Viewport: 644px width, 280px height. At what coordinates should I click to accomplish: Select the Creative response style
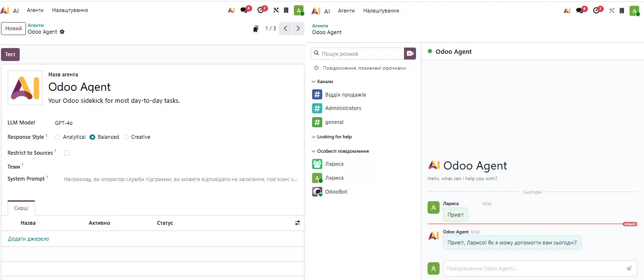(126, 137)
